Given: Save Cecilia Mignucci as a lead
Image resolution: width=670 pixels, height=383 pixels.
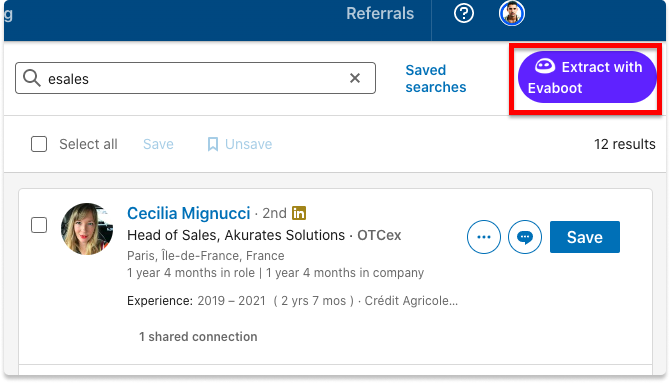Looking at the screenshot, I should 585,237.
